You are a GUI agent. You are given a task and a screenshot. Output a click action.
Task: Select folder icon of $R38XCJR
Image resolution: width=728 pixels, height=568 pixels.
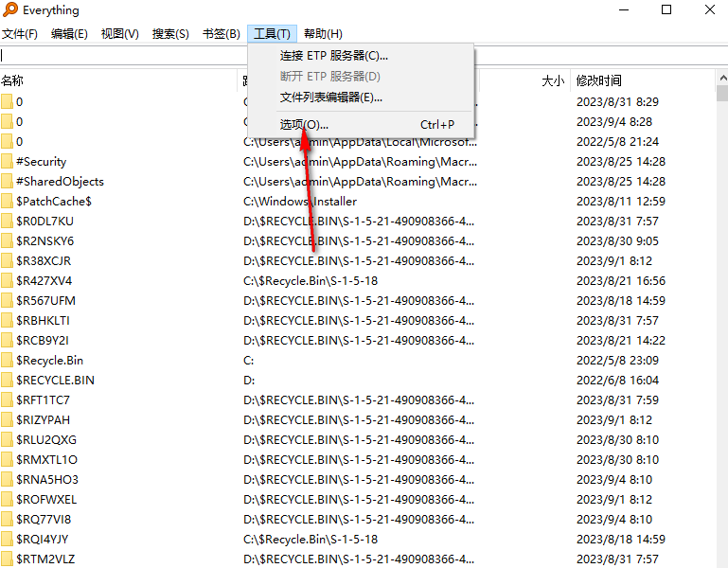point(7,261)
